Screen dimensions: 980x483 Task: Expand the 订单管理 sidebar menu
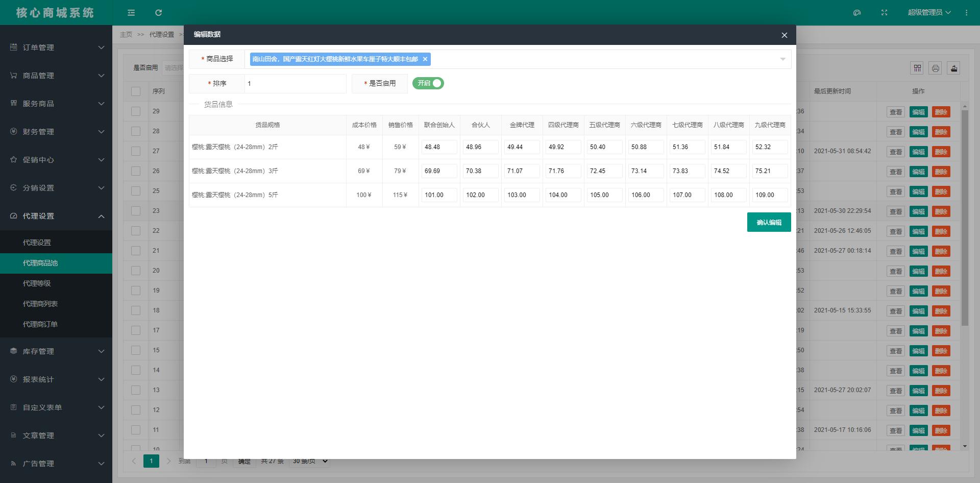point(56,47)
